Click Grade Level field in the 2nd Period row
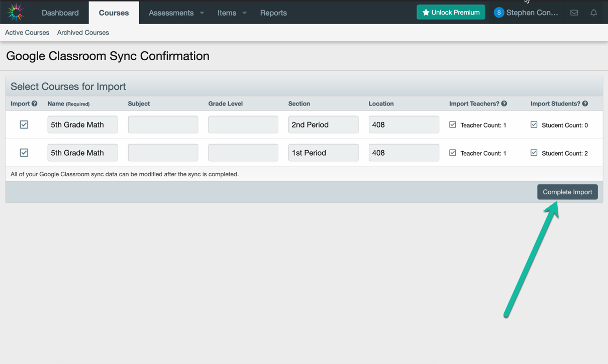This screenshot has height=364, width=608. (x=243, y=125)
